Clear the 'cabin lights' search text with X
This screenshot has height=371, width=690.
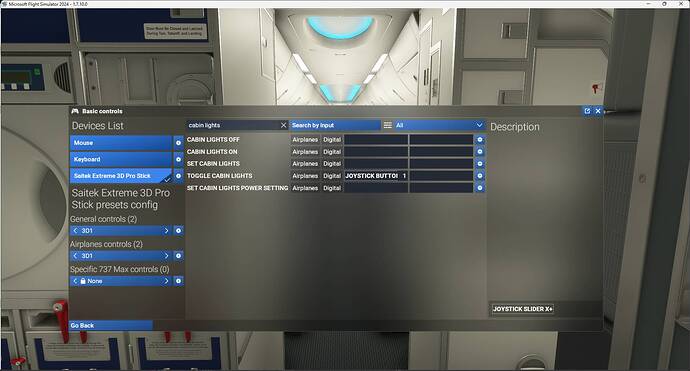point(283,125)
